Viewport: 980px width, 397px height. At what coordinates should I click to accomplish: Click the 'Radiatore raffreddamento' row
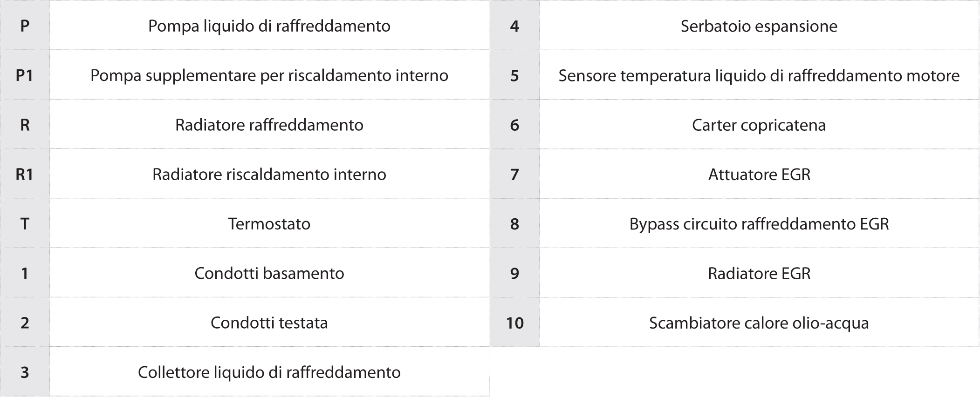coord(245,124)
